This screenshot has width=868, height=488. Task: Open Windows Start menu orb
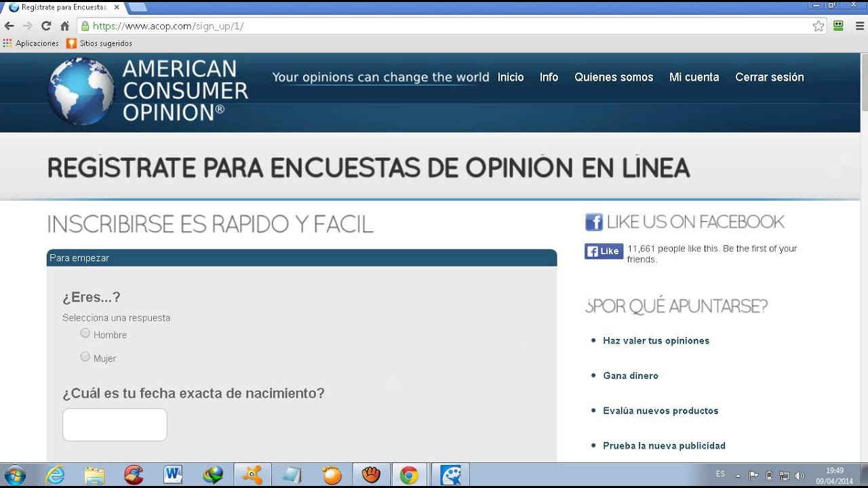[15, 475]
